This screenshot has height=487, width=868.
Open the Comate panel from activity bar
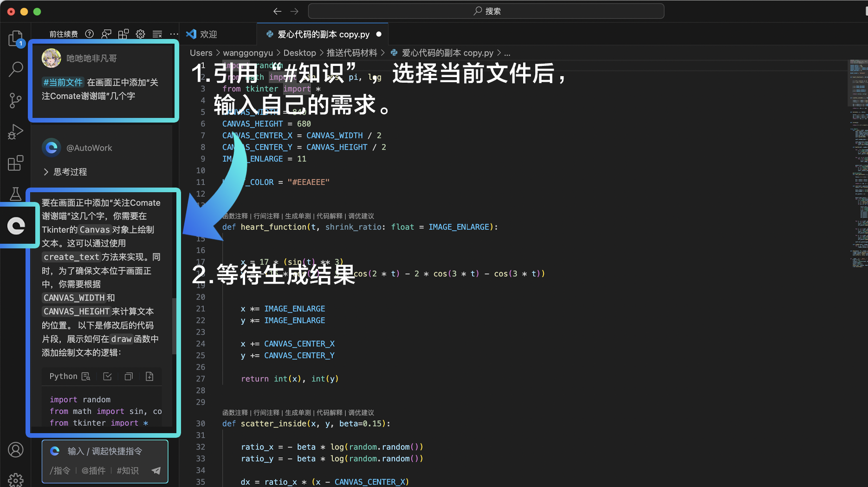(x=16, y=226)
